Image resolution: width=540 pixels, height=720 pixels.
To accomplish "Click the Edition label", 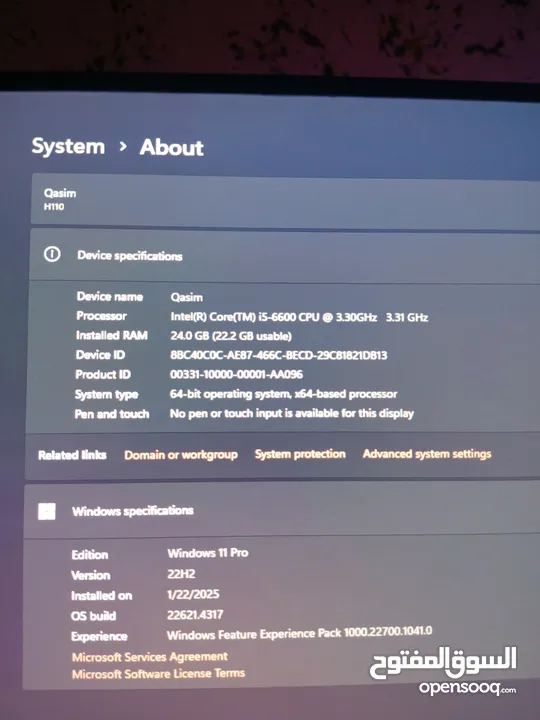I will [x=90, y=555].
